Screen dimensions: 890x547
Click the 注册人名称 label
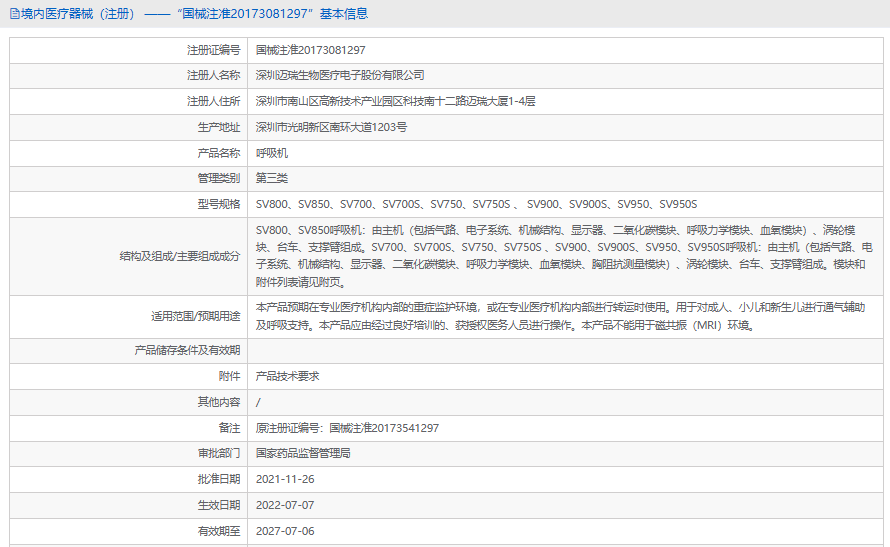pos(213,75)
